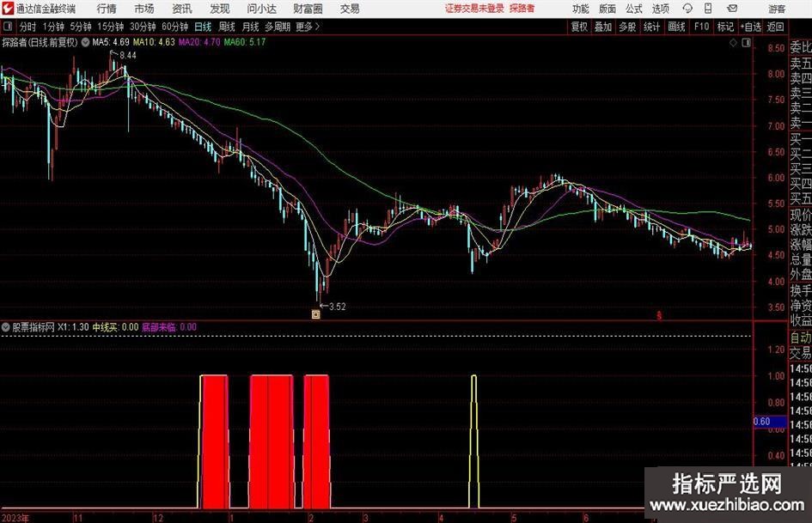Click the 2023年 date label on timeline
Image resolution: width=812 pixels, height=523 pixels.
[x=15, y=518]
